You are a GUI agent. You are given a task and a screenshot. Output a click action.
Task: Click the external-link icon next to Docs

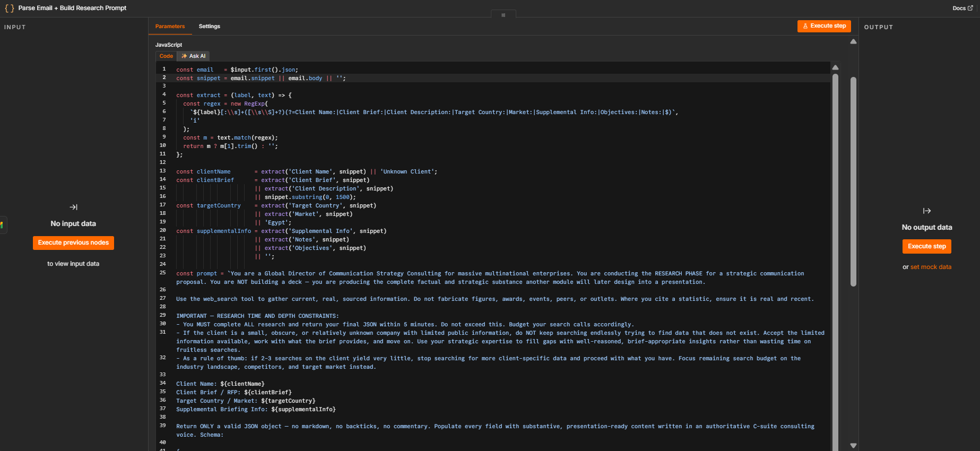pos(970,8)
